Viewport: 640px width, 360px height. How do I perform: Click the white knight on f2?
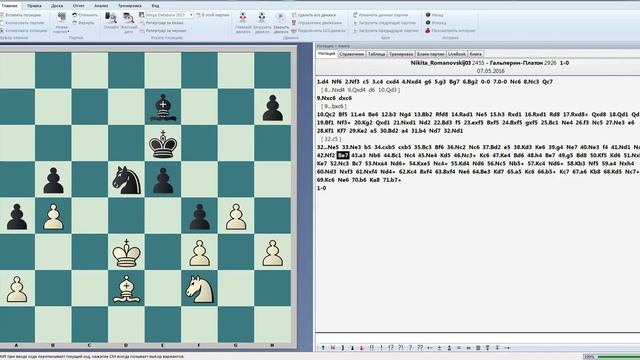coord(200,289)
